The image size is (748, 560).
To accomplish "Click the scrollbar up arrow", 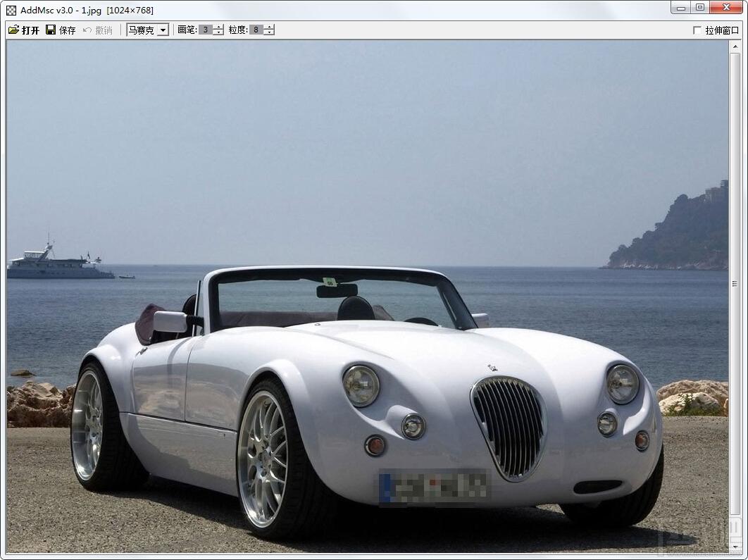I will (x=735, y=46).
